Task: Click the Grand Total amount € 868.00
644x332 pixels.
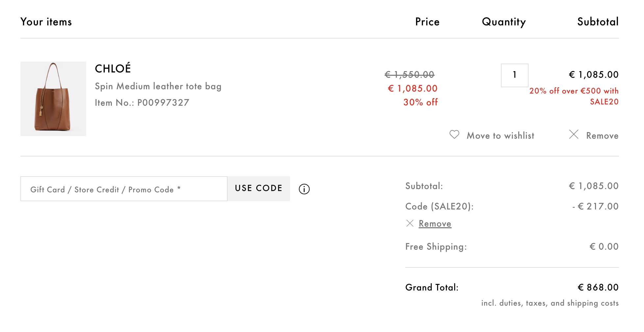Action: 598,288
